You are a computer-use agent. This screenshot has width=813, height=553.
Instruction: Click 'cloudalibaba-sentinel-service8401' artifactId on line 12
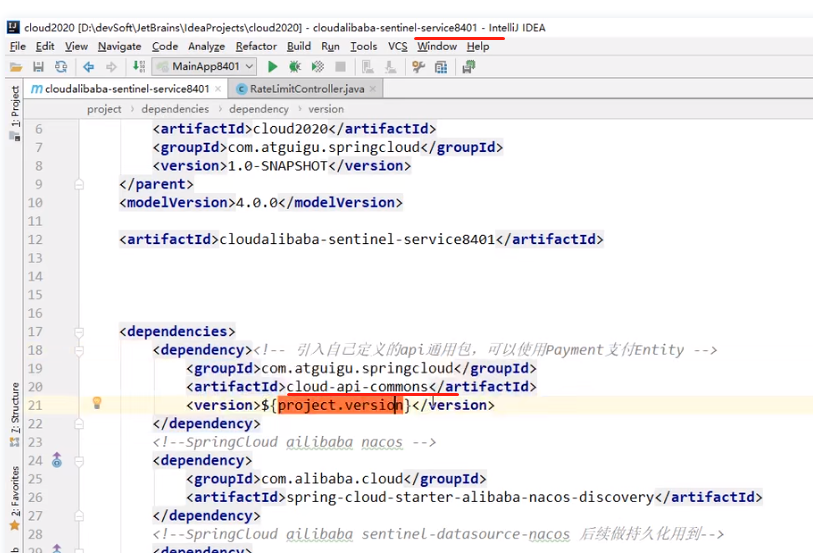click(x=357, y=239)
